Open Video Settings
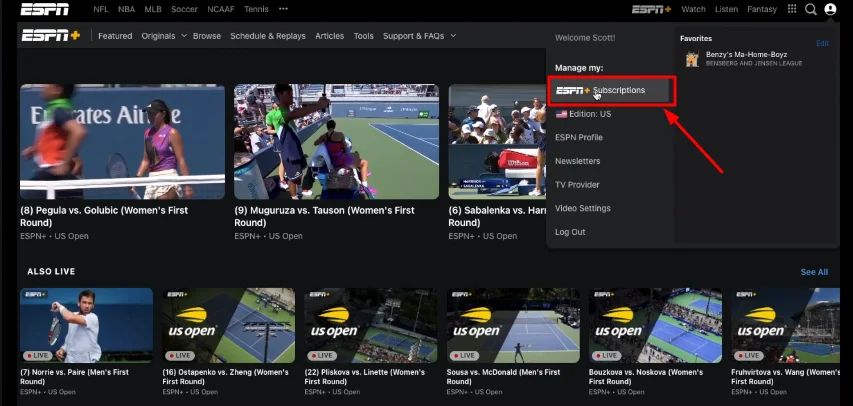This screenshot has height=406, width=853. coord(583,208)
